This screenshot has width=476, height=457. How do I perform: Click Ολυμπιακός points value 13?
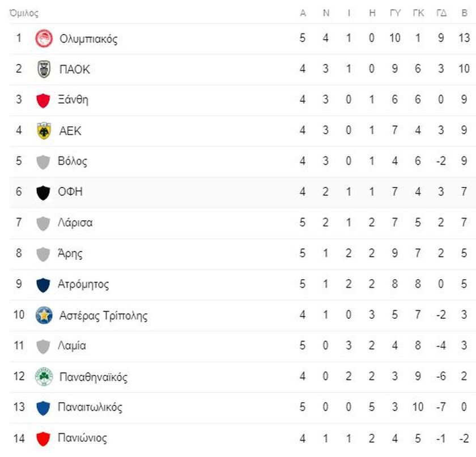(464, 38)
